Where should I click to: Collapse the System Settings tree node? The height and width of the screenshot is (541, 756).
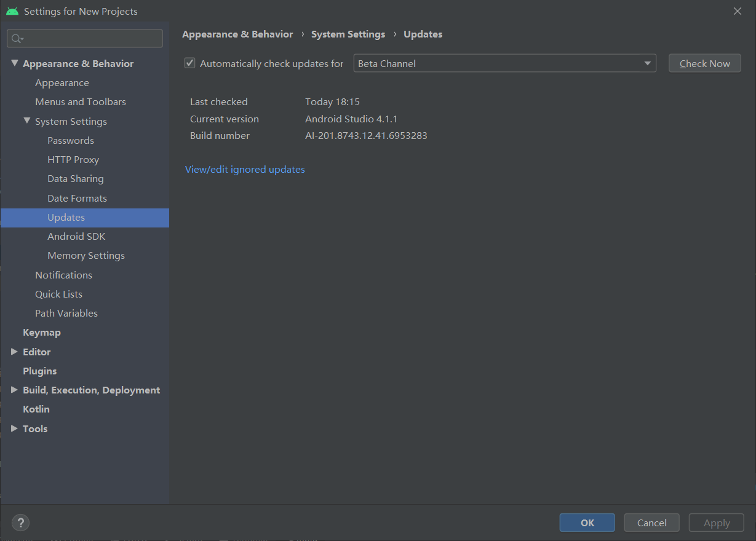(27, 121)
